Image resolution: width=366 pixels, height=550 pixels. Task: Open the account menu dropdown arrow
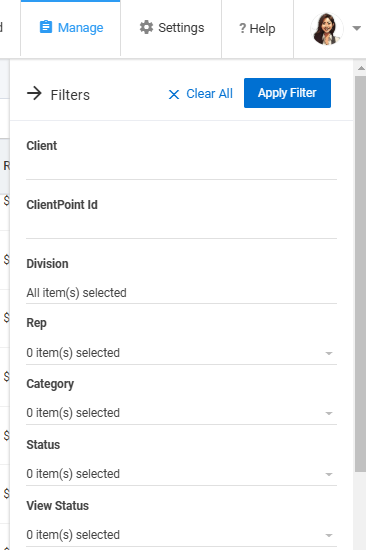[x=357, y=28]
